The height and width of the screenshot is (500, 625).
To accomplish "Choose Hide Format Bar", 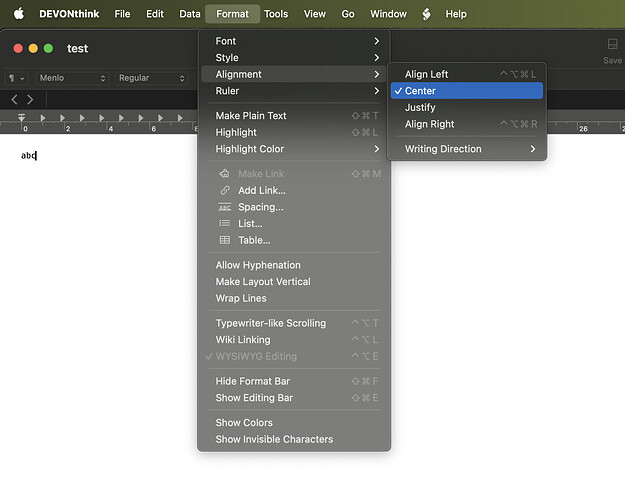I will click(x=294, y=381).
